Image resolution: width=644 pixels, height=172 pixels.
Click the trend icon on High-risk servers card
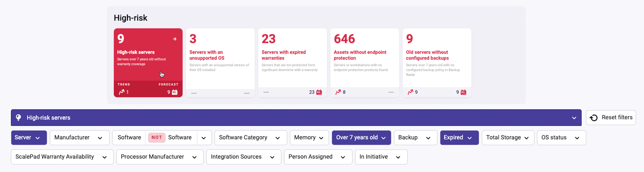[x=122, y=92]
